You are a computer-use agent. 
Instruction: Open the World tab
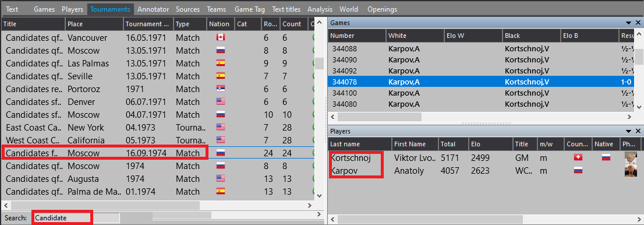tap(349, 9)
